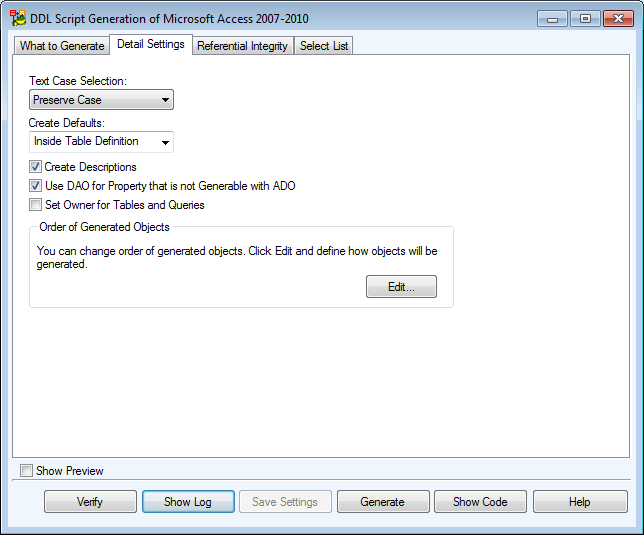Viewport: 644px width, 535px height.
Task: Click the DDL Script Generation app icon
Action: pos(18,18)
